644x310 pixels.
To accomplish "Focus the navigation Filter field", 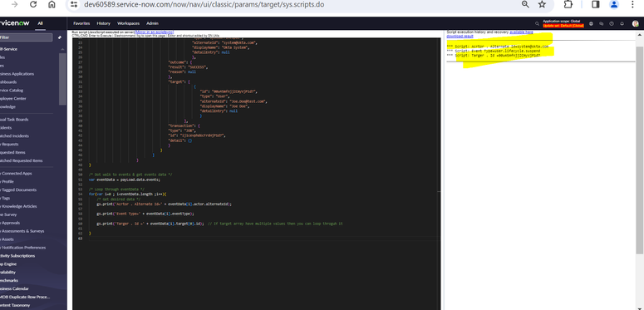I will pos(27,37).
